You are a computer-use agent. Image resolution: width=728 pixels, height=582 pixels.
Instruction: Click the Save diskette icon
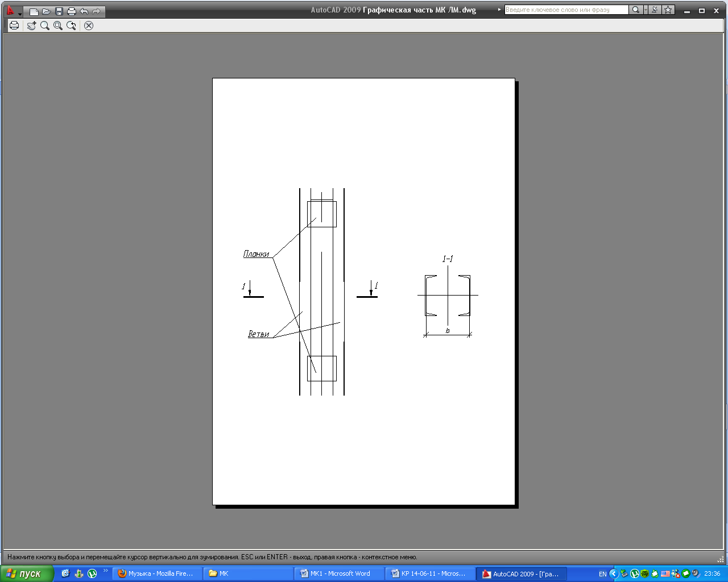click(x=59, y=11)
